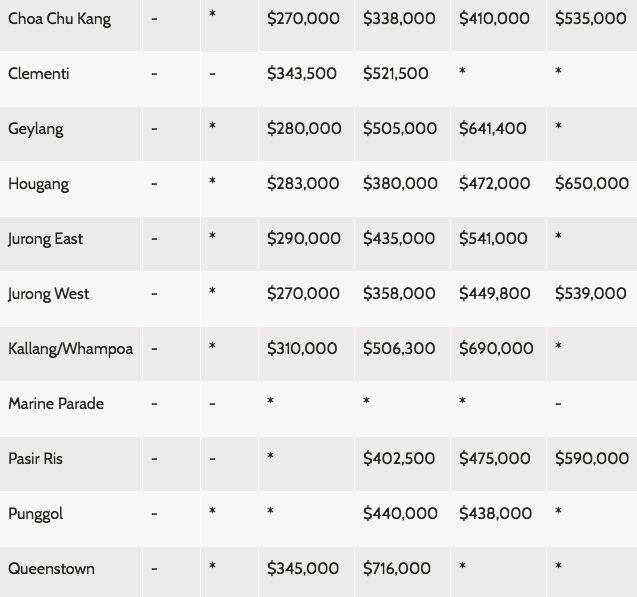Click the Jurong East town name

(45, 239)
